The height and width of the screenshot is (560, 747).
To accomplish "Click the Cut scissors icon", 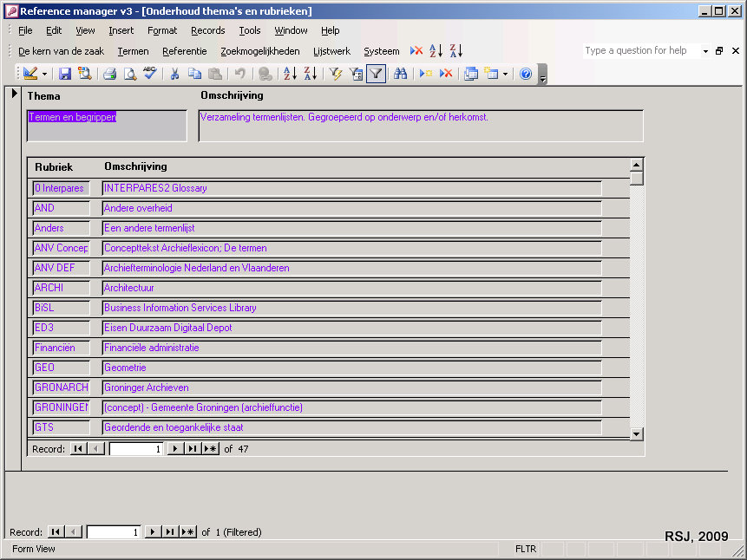I will tap(174, 74).
